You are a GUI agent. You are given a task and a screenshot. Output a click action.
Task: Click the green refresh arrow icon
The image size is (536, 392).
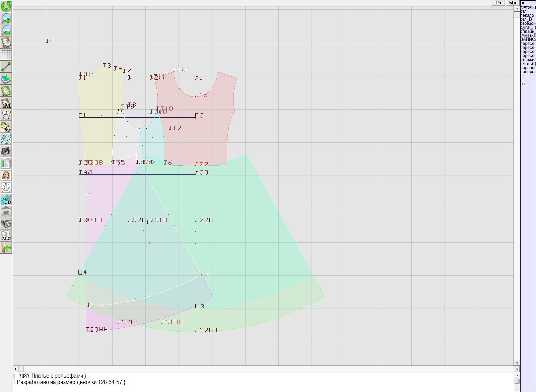pos(6,6)
